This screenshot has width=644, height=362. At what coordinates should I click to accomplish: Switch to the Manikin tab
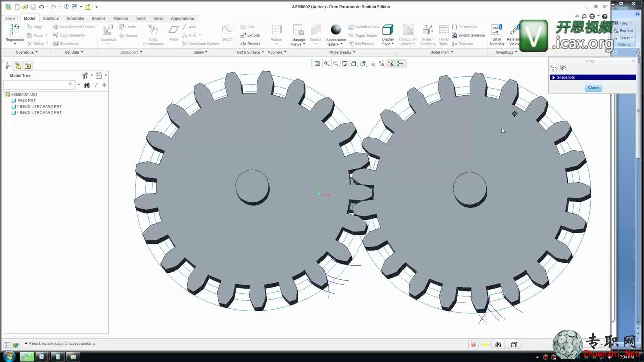coord(120,18)
